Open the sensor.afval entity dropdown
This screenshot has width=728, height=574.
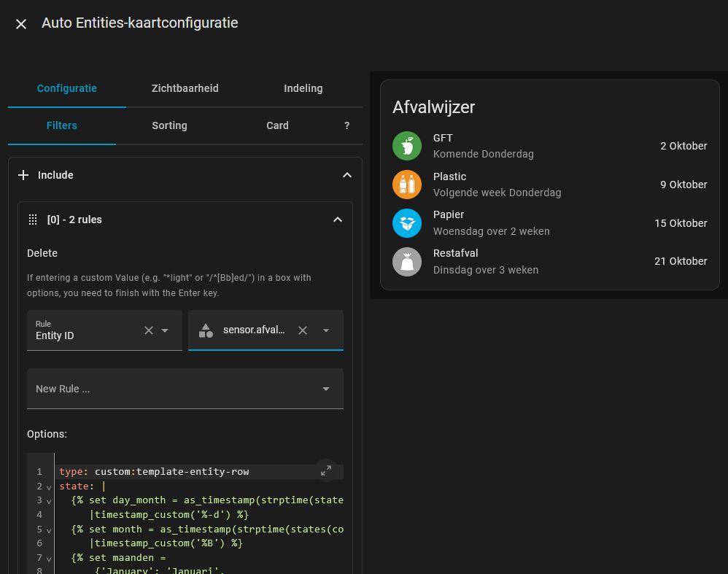click(326, 330)
